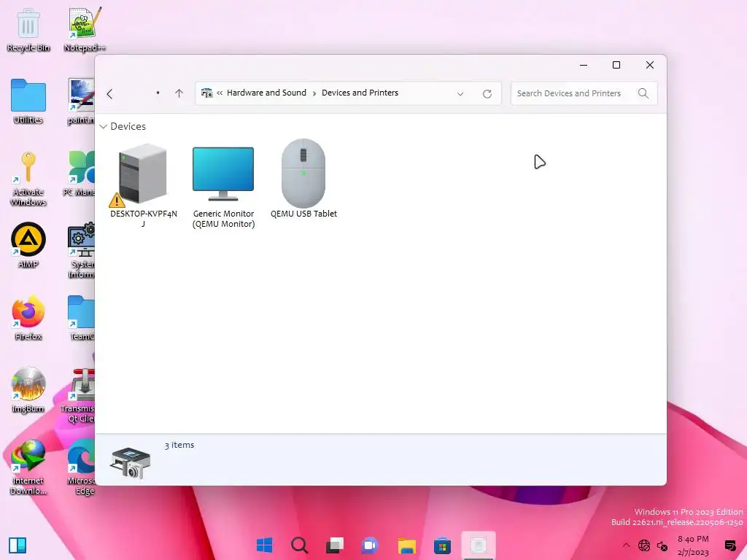Select the PC Manager desktop shortcut

pyautogui.click(x=80, y=174)
